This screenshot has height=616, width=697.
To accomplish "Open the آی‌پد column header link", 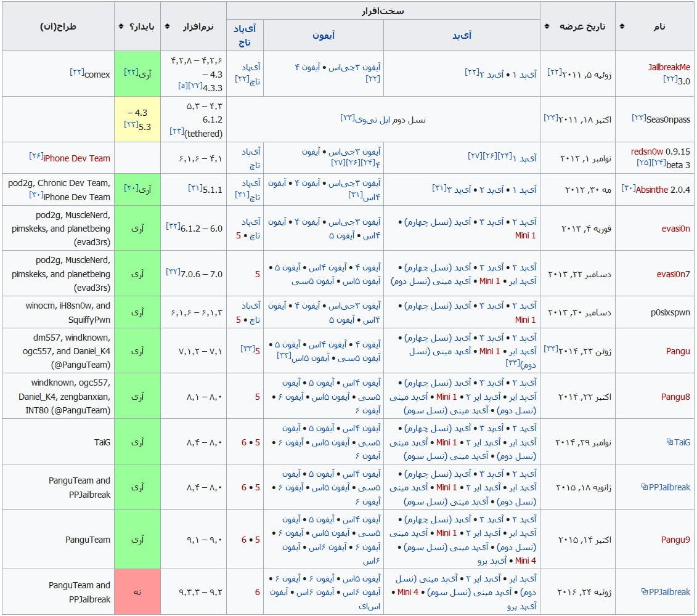I will pyautogui.click(x=462, y=35).
